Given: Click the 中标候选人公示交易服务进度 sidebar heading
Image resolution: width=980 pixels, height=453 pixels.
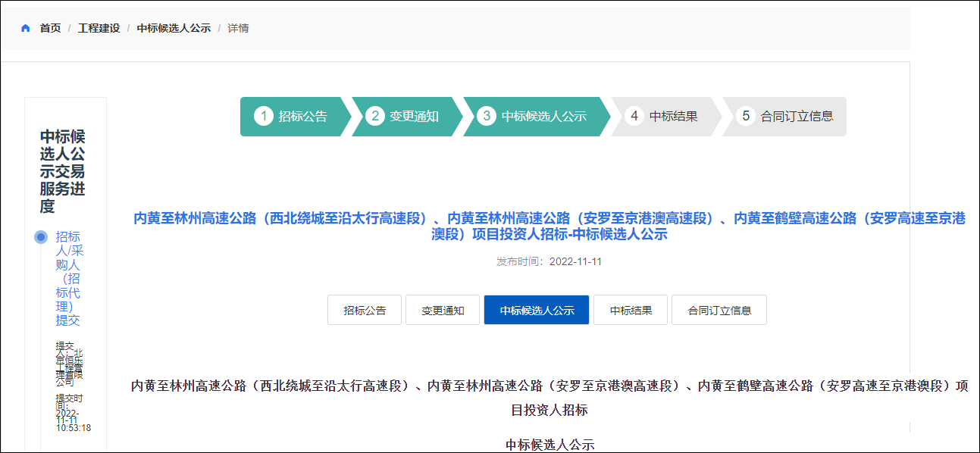Looking at the screenshot, I should pos(63,172).
